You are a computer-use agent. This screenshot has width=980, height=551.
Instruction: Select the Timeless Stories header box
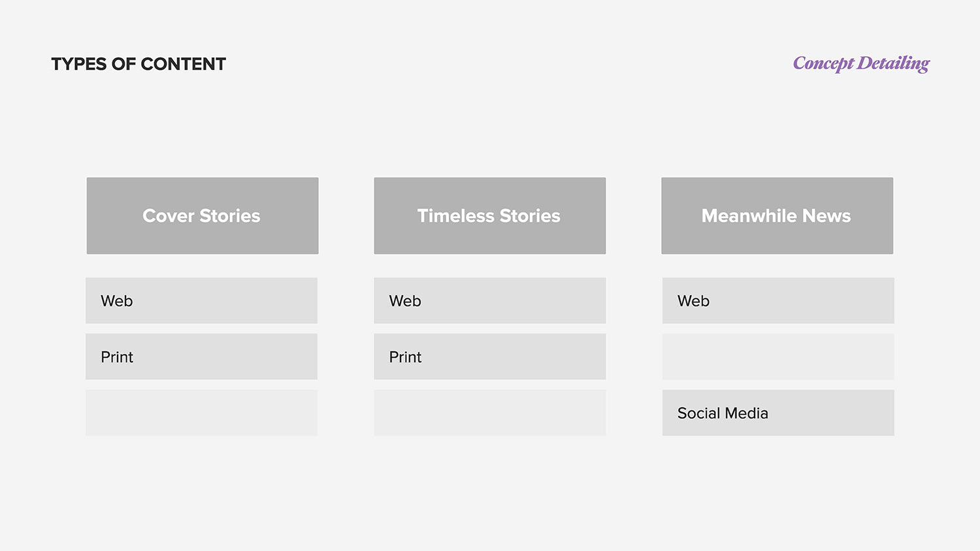pyautogui.click(x=490, y=215)
